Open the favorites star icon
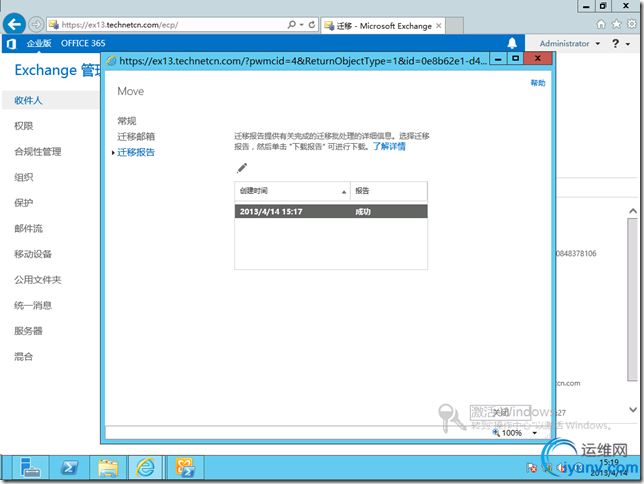The width and height of the screenshot is (644, 484). [616, 24]
